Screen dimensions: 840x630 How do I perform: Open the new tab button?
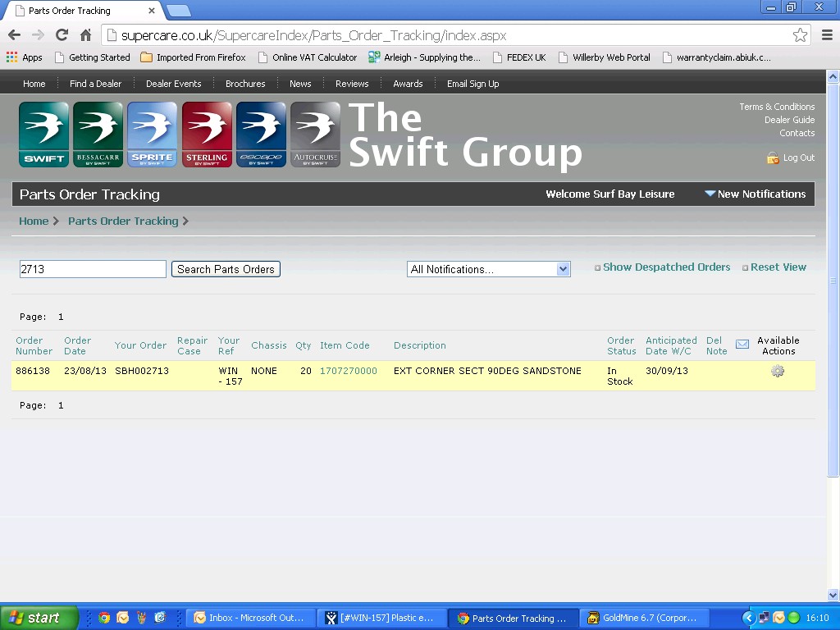178,10
